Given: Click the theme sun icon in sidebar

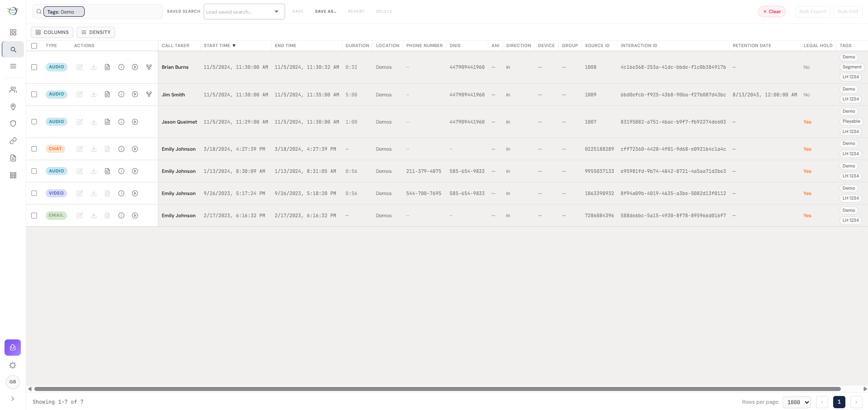Looking at the screenshot, I should (x=13, y=365).
